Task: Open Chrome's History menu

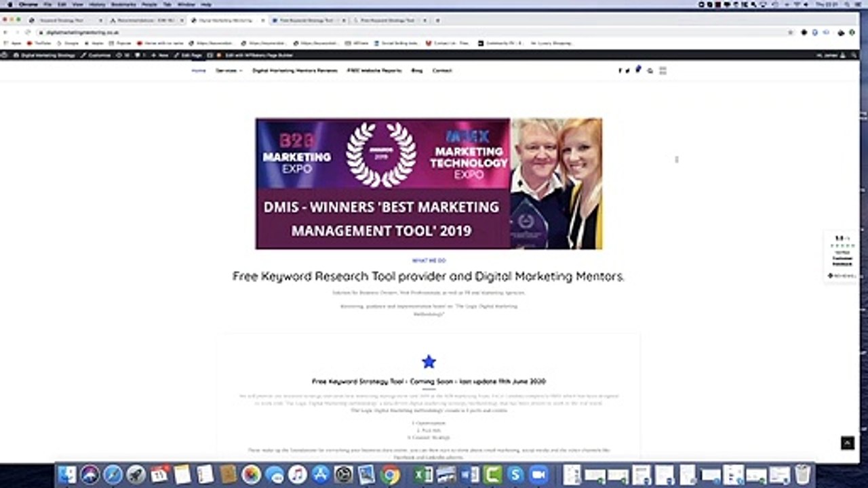Action: coord(98,4)
